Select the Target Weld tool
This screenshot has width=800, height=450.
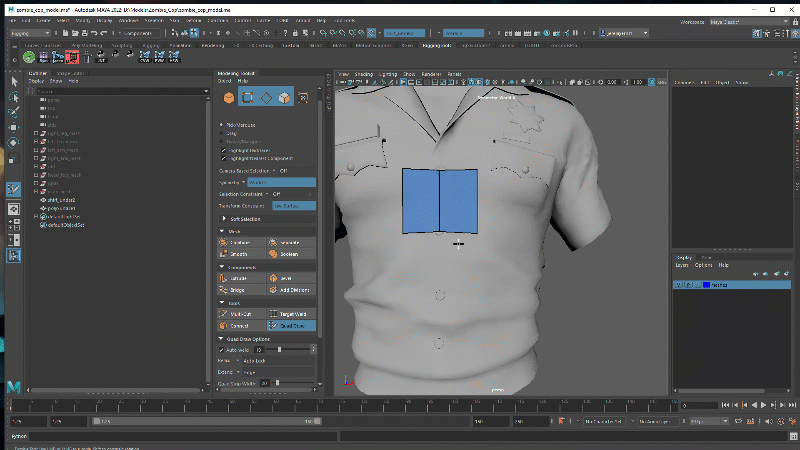click(291, 313)
